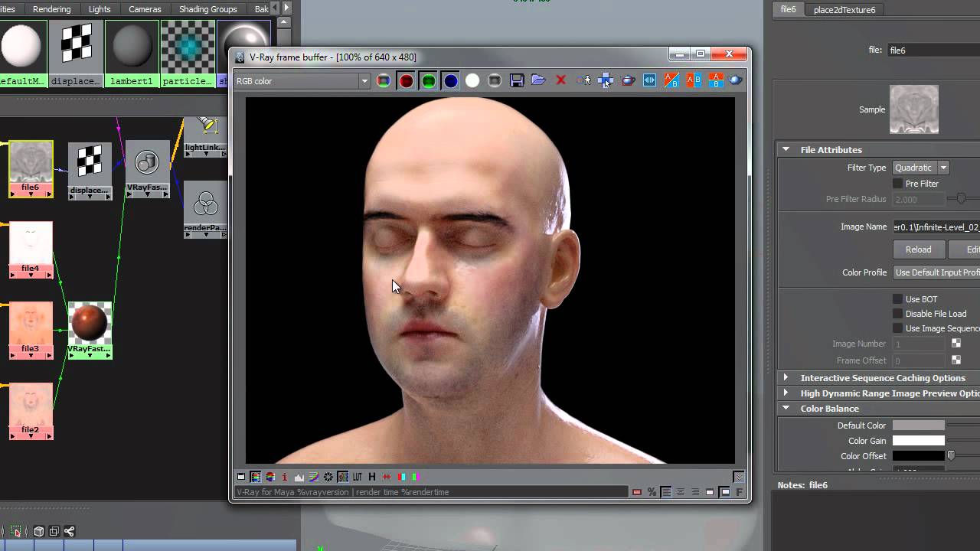Toggle the green channel button

point(428,80)
